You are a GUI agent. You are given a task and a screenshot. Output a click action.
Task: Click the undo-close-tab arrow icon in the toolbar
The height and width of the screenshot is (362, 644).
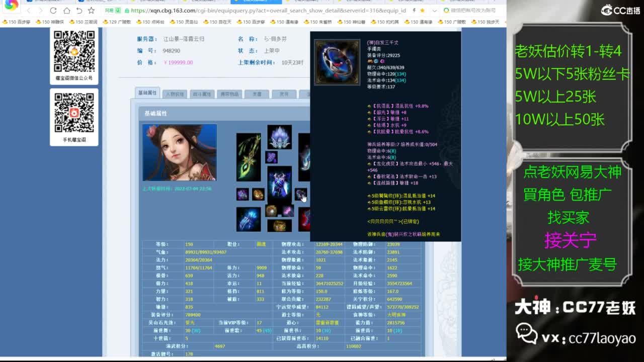(x=79, y=11)
